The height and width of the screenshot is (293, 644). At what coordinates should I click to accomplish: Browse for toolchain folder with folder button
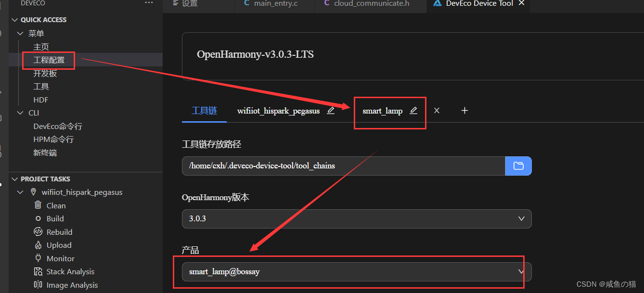click(518, 166)
